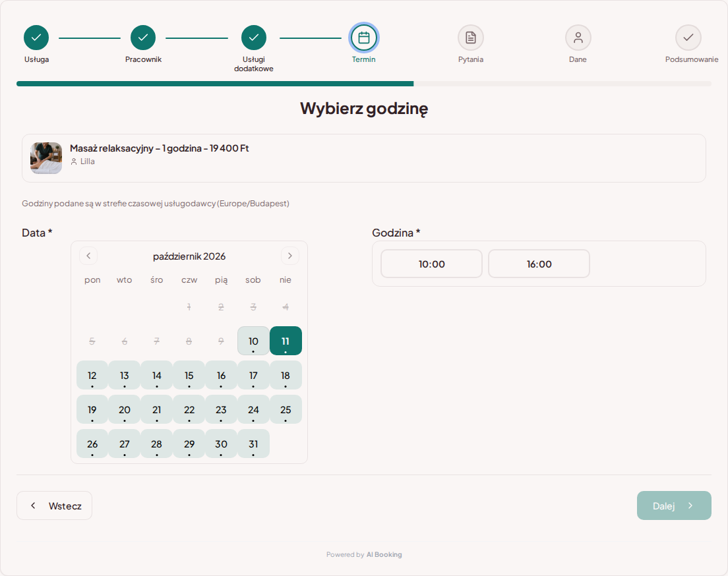
Task: Pick October 11 in the calendar
Action: (286, 341)
